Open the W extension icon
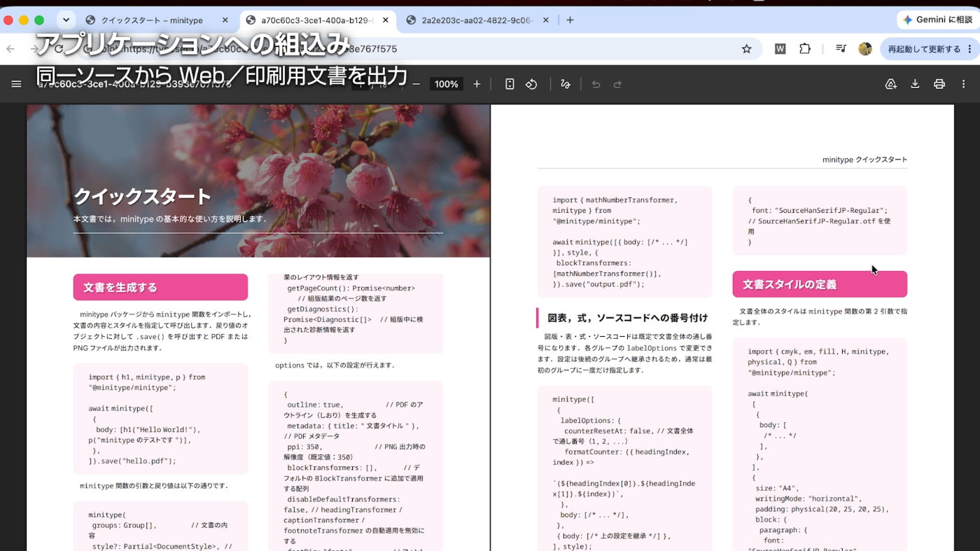 [x=780, y=49]
